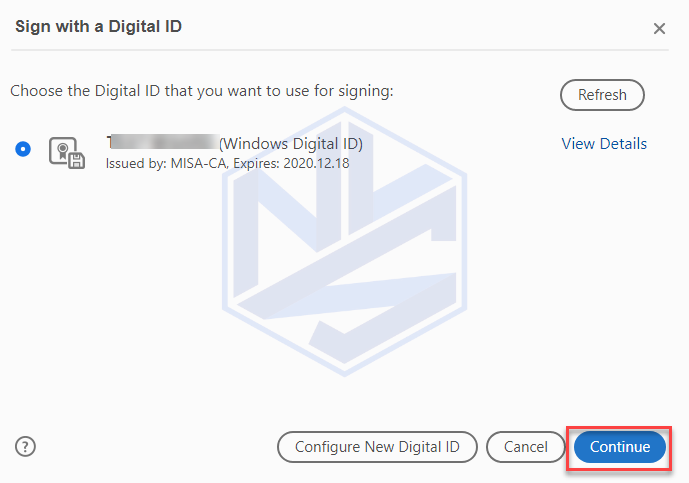The image size is (689, 483).
Task: Click the floppy disk badge on the certificate icon
Action: [x=76, y=161]
